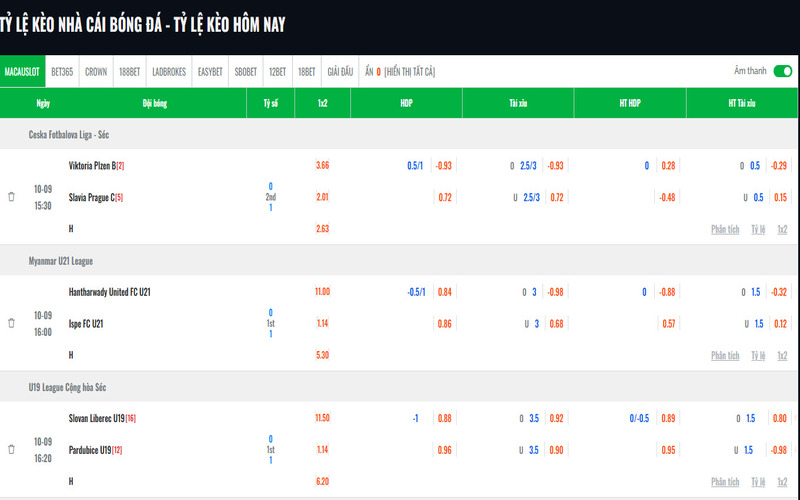Select the MACAUSLOT tab
800x500 pixels.
22,72
